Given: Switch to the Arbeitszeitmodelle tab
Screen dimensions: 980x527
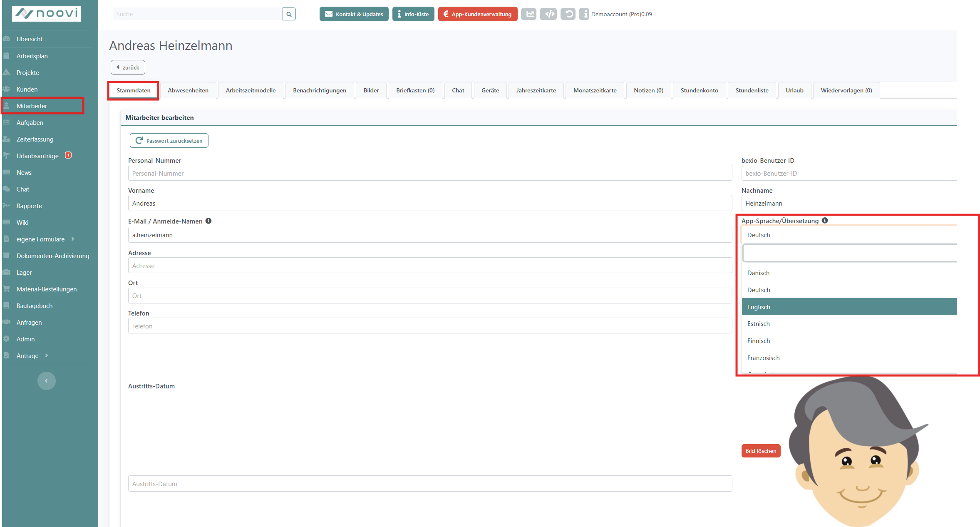Looking at the screenshot, I should (251, 90).
